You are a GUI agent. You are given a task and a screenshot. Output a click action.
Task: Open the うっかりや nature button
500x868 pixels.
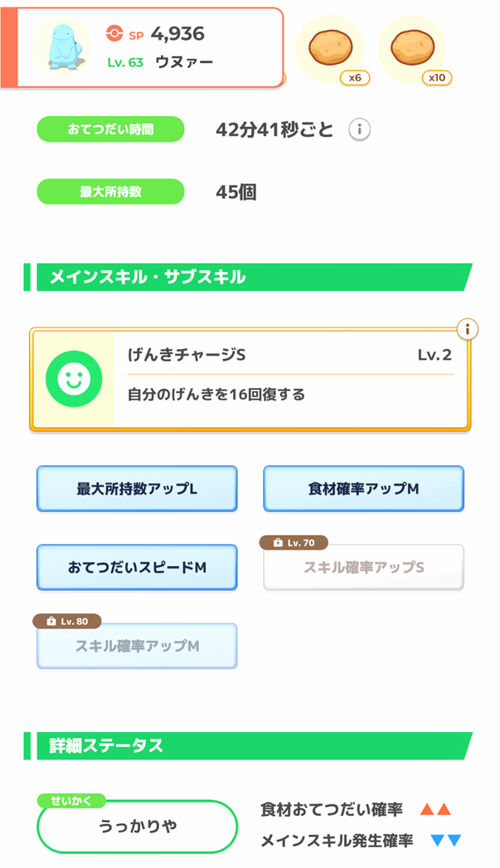click(138, 827)
